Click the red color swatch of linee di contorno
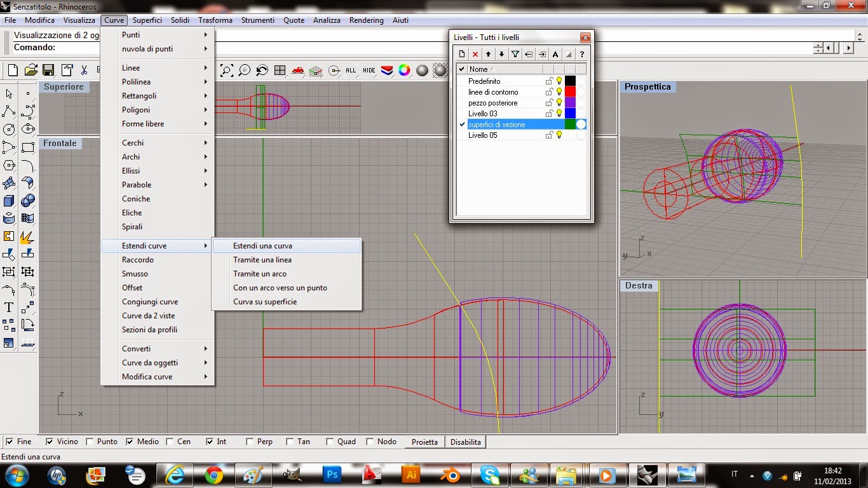Image resolution: width=868 pixels, height=488 pixels. (x=570, y=92)
